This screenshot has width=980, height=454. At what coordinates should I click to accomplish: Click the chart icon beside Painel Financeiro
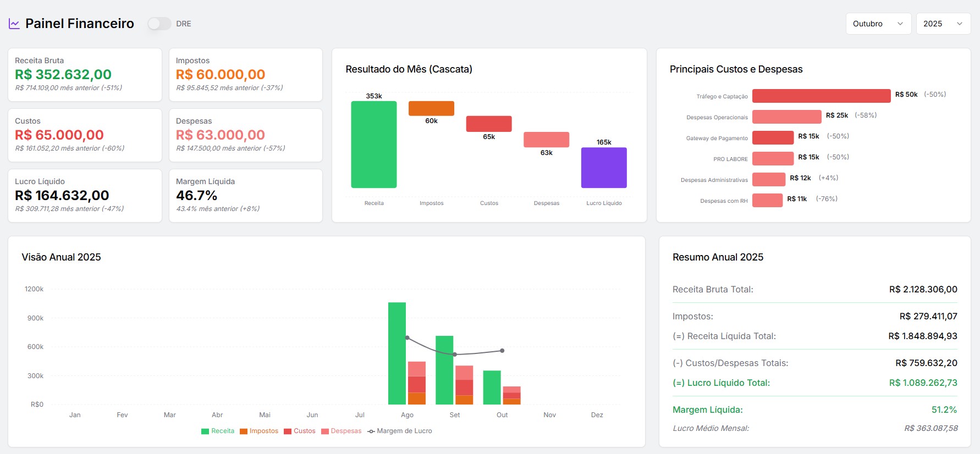pyautogui.click(x=14, y=24)
